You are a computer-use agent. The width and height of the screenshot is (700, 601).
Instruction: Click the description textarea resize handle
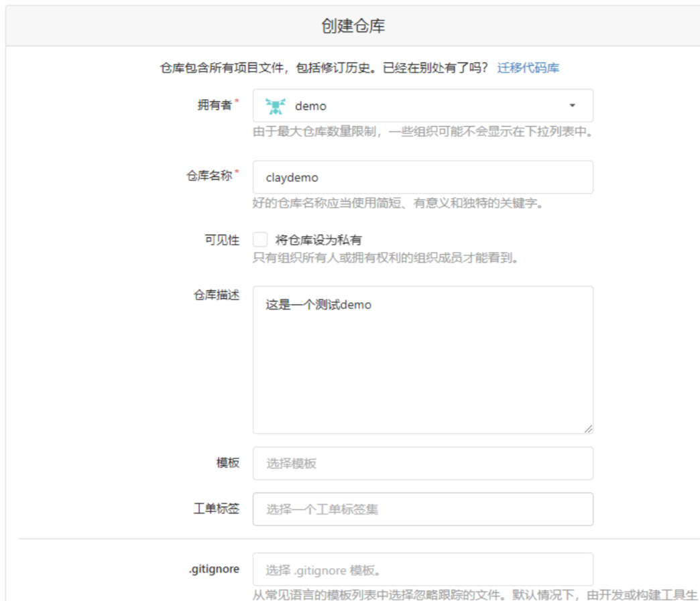588,428
